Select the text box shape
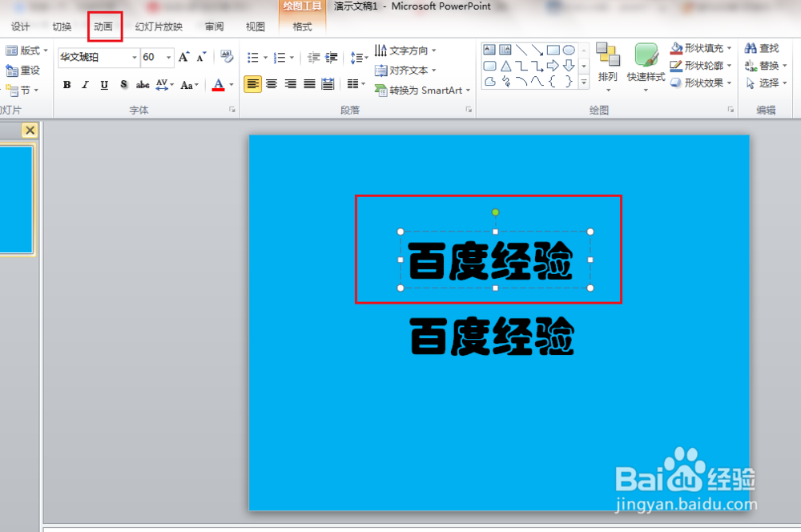Viewport: 801px width, 532px height. point(489,50)
